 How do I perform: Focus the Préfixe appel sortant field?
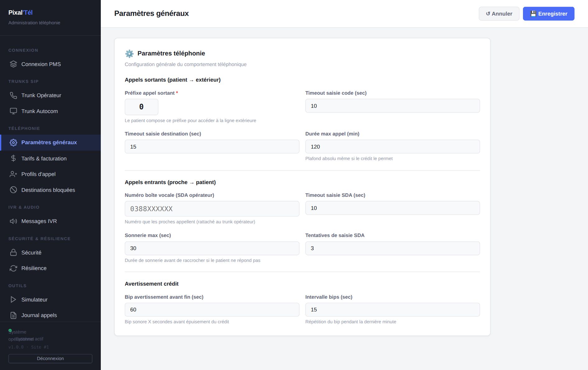click(x=142, y=107)
